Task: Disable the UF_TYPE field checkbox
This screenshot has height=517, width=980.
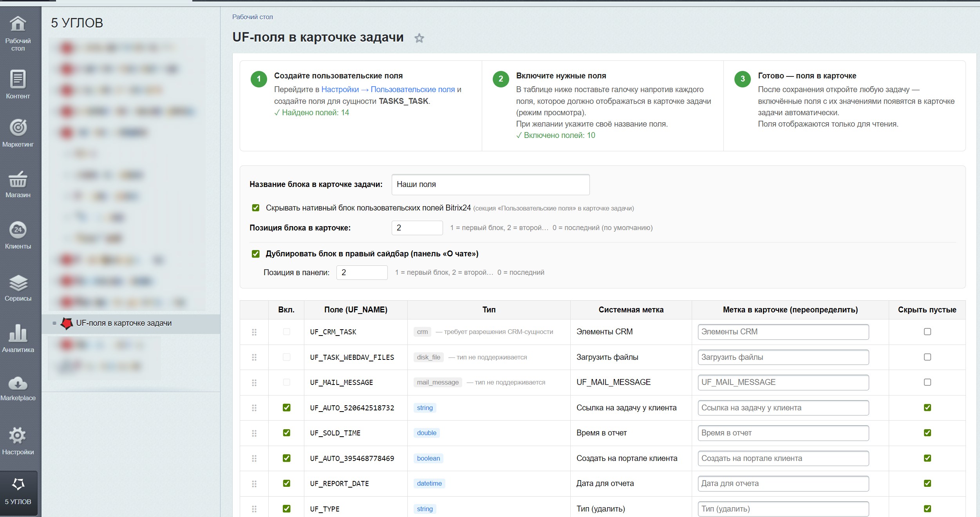Action: coord(287,509)
